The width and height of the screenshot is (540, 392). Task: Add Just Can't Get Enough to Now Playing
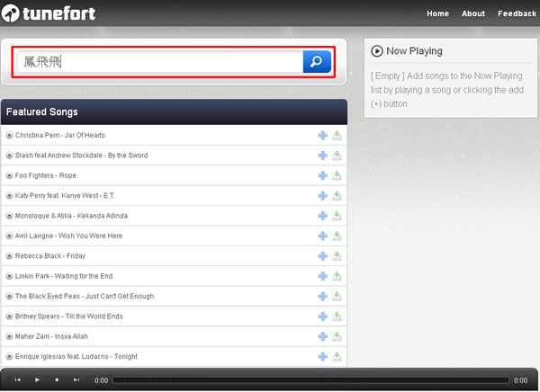(323, 297)
